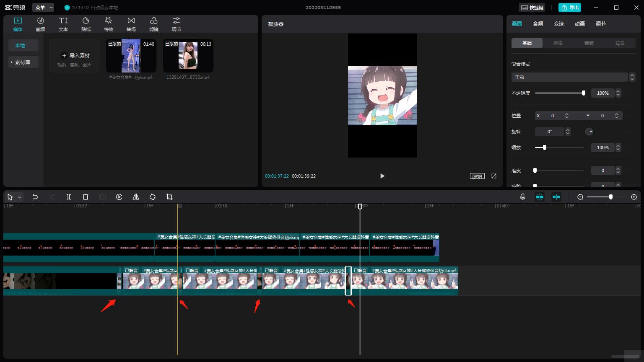Open fullscreen preview in the player
This screenshot has height=362, width=644.
pos(494,176)
